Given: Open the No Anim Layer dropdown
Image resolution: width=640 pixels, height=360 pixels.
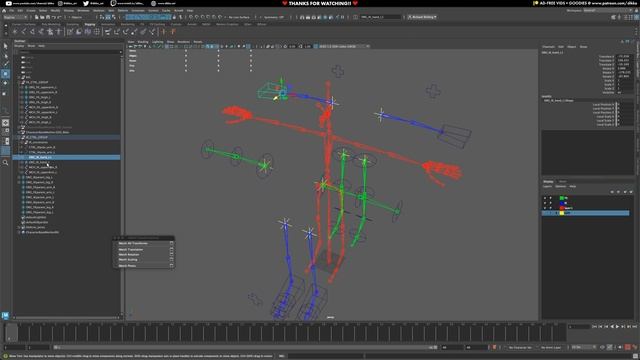Looking at the screenshot, I should 552,347.
